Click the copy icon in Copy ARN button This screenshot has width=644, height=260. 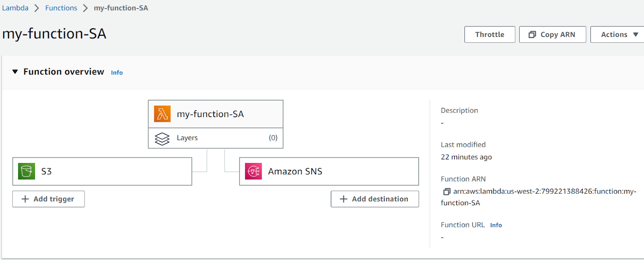coord(532,35)
